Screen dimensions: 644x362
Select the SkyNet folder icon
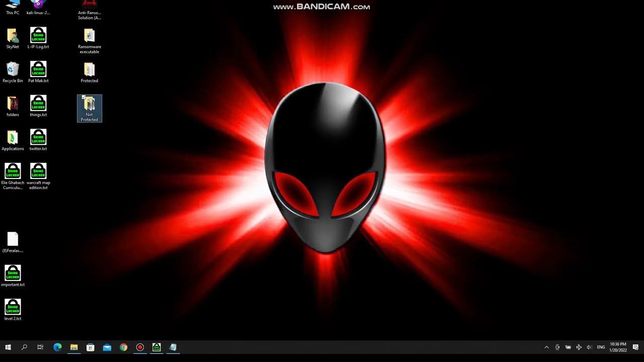13,39
